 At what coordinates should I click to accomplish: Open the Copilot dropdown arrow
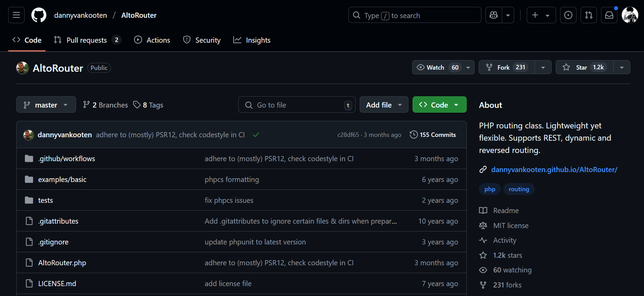tap(508, 15)
